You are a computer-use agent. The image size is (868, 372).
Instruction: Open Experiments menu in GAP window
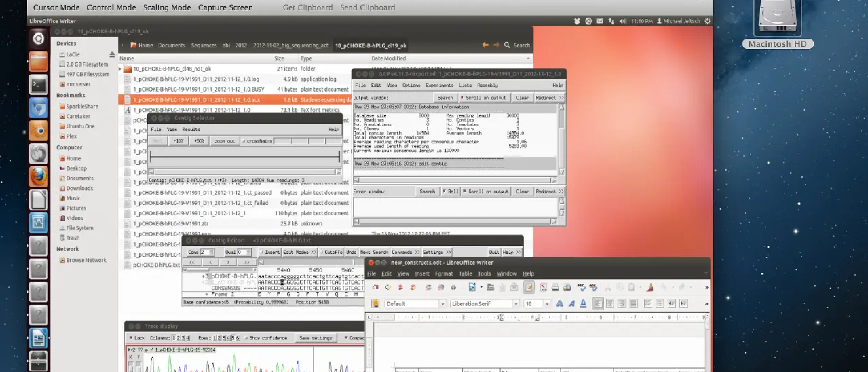[439, 85]
